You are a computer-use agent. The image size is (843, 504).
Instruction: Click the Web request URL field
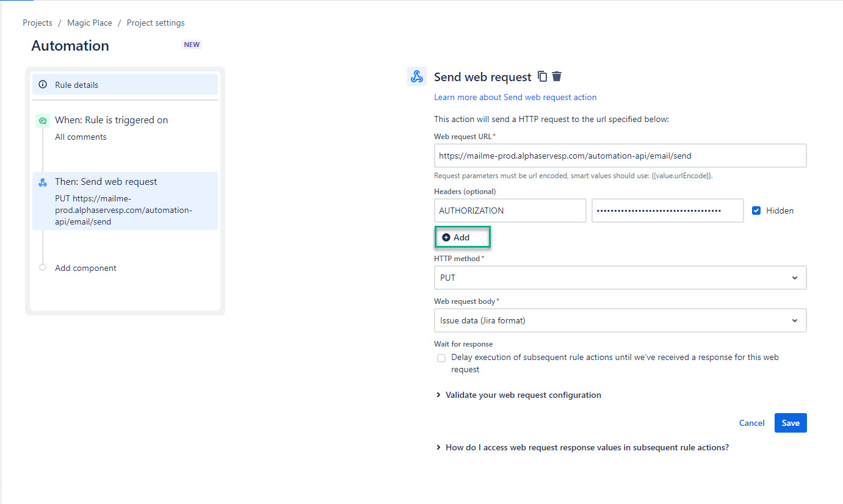point(620,156)
